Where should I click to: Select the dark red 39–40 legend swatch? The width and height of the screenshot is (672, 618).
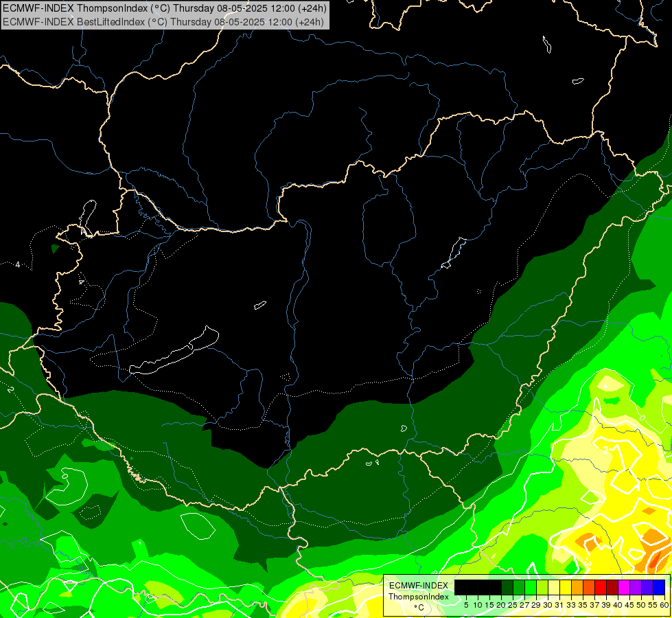612,588
